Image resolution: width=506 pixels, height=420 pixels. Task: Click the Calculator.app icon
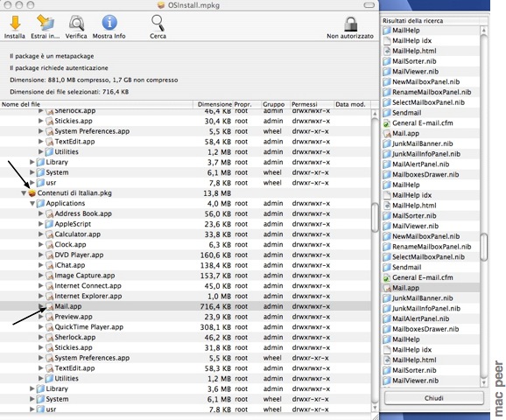49,234
